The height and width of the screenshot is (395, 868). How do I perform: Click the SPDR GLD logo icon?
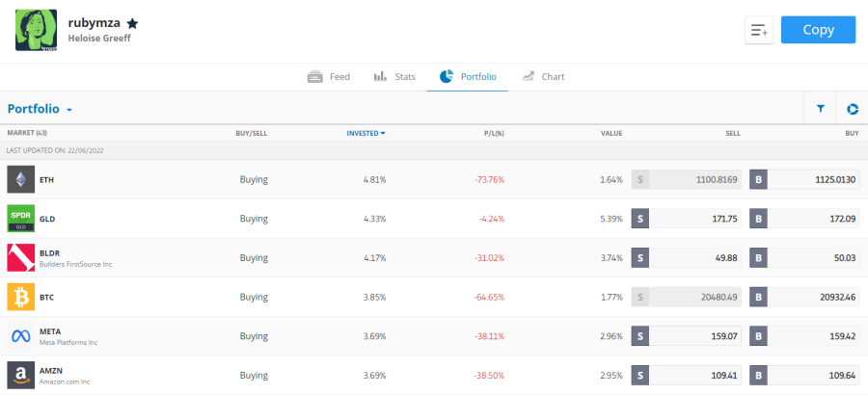[21, 219]
